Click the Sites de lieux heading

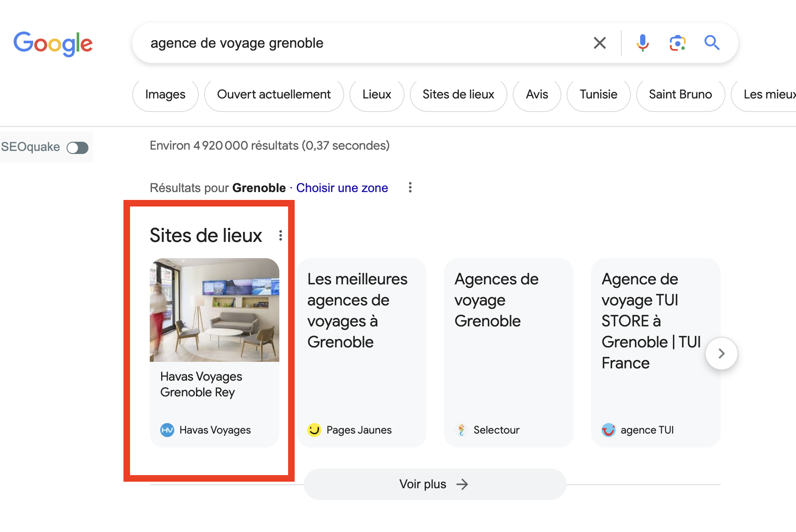click(206, 236)
